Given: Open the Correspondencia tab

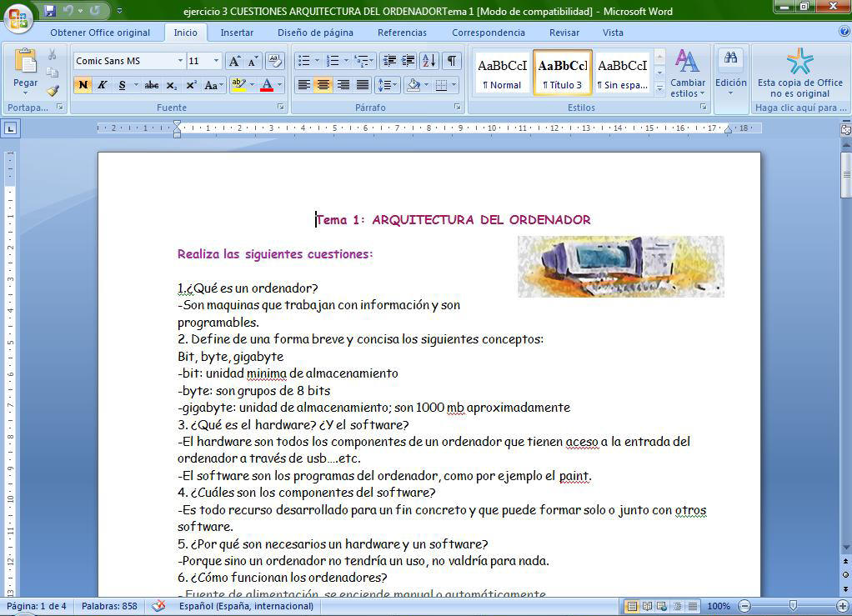Looking at the screenshot, I should click(489, 33).
